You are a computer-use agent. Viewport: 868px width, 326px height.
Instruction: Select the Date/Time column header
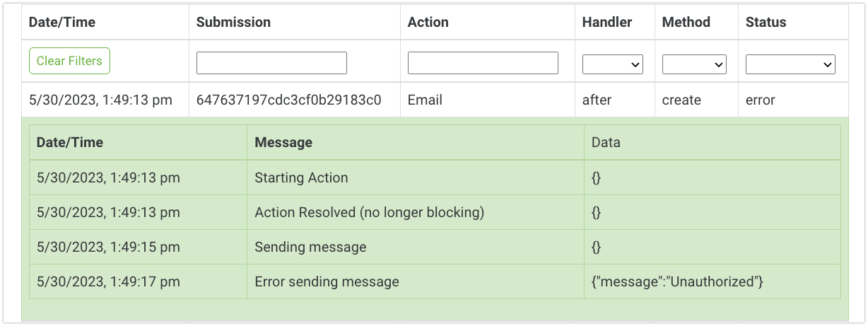click(x=62, y=22)
